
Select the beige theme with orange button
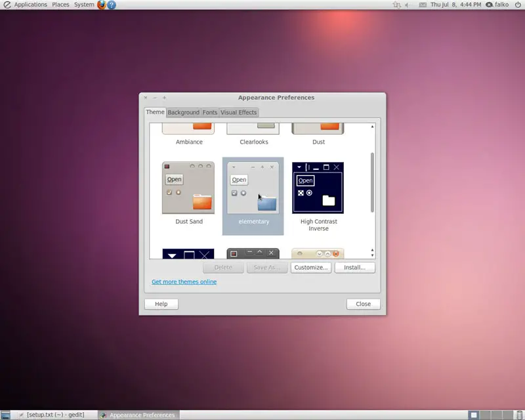tap(318, 253)
